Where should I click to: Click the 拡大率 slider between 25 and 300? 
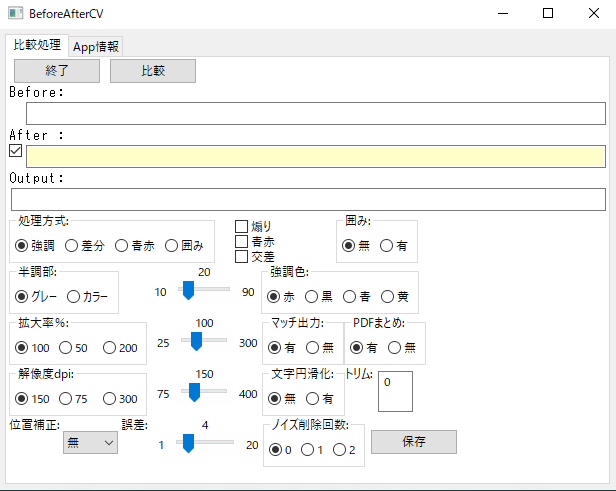205,342
